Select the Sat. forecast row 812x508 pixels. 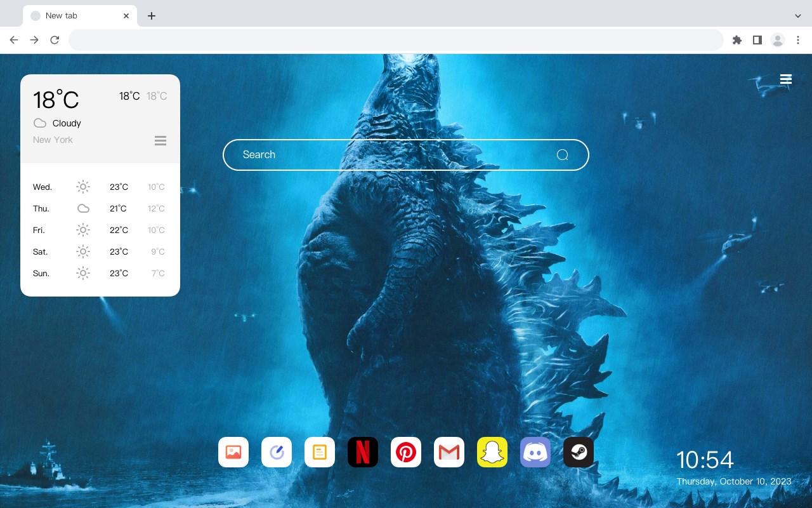click(100, 251)
